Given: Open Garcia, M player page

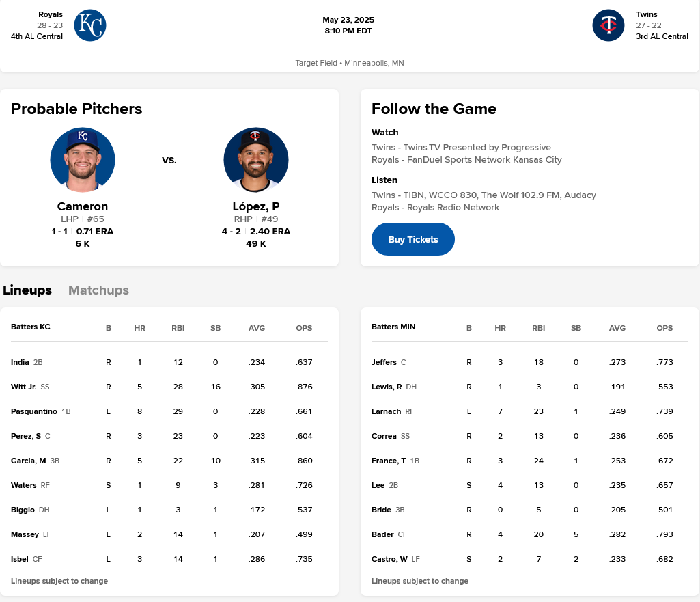Looking at the screenshot, I should coord(29,461).
